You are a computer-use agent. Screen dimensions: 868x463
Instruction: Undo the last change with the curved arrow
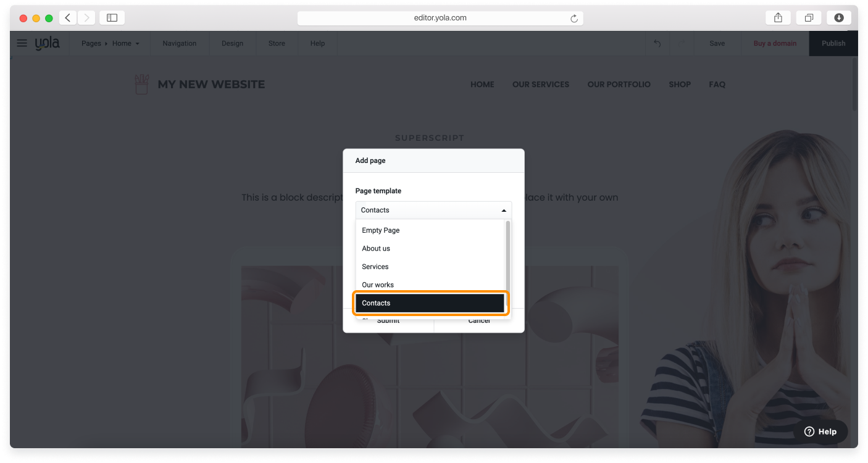(657, 43)
